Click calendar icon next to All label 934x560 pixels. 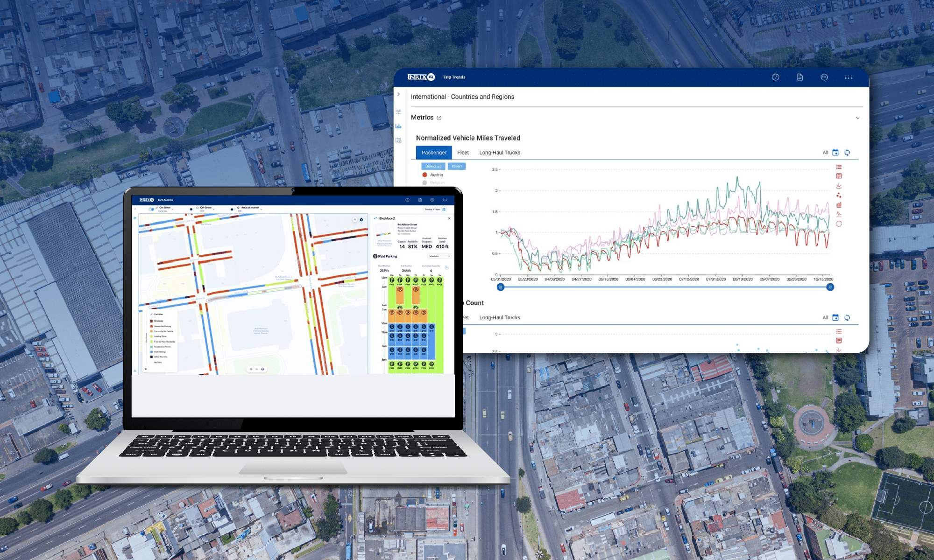click(835, 153)
